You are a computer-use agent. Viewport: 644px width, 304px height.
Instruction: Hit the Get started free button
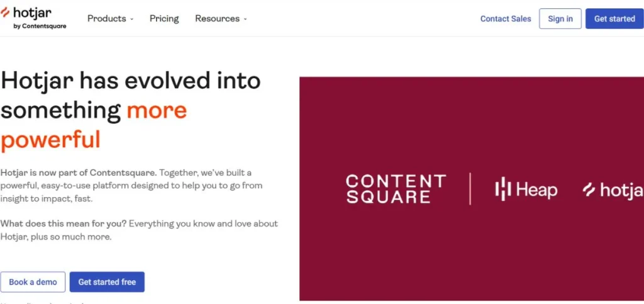107,282
